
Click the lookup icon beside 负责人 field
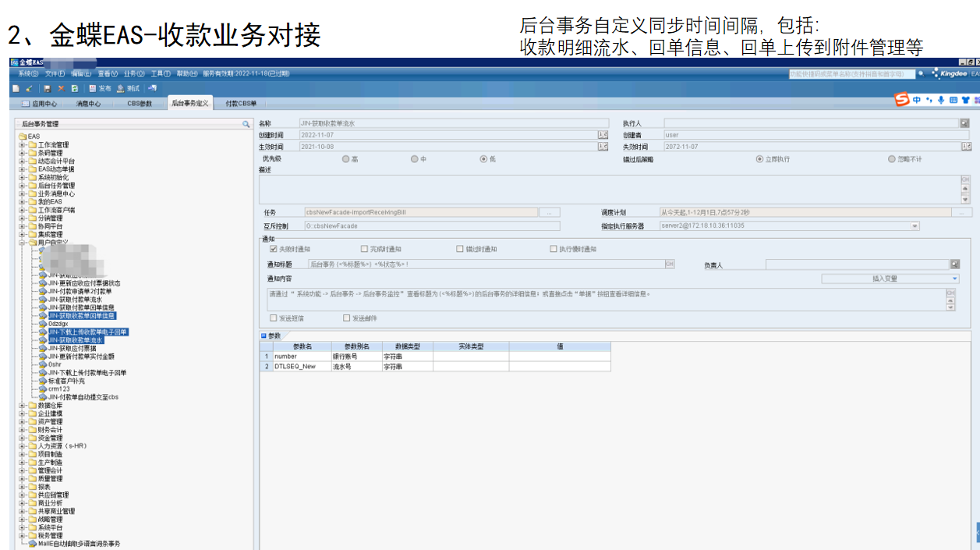[x=955, y=264]
